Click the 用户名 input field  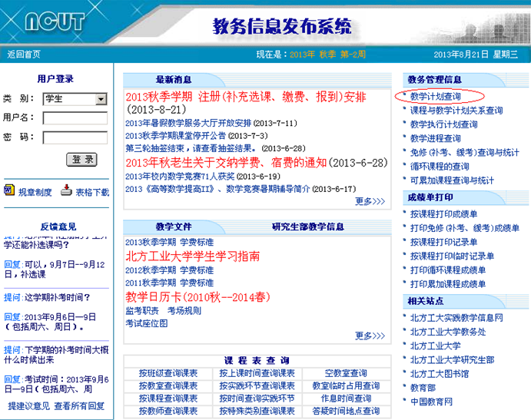[x=75, y=118]
